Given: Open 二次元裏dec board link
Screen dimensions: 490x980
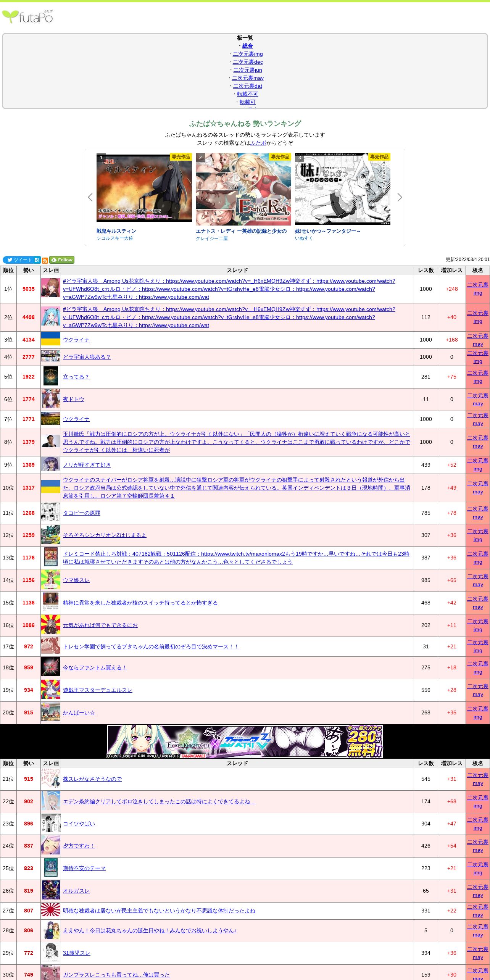Looking at the screenshot, I should click(x=248, y=62).
